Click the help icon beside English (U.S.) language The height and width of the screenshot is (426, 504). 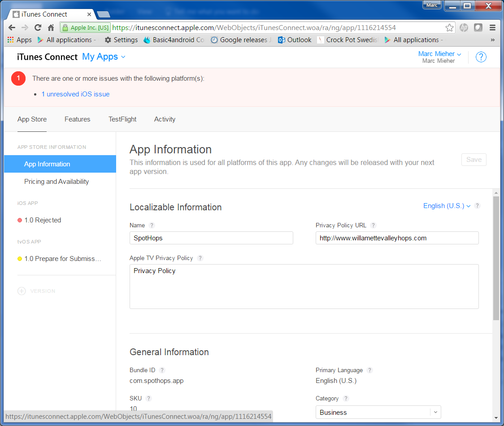tap(478, 206)
